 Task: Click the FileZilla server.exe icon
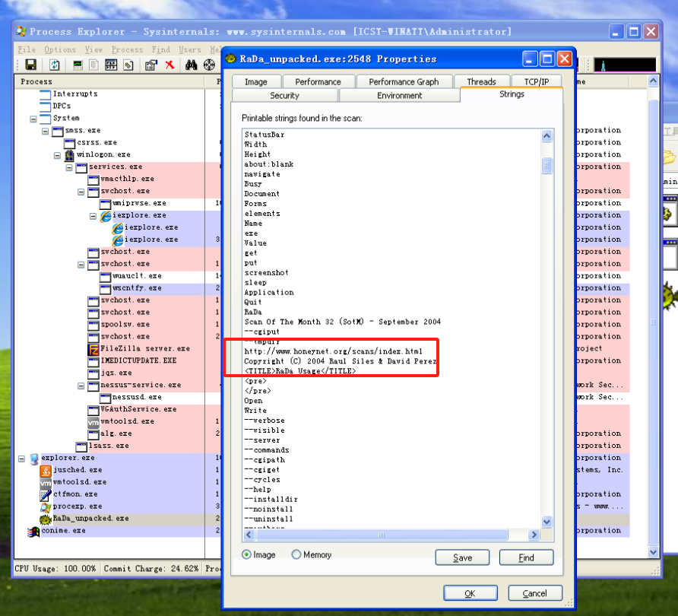coord(93,348)
